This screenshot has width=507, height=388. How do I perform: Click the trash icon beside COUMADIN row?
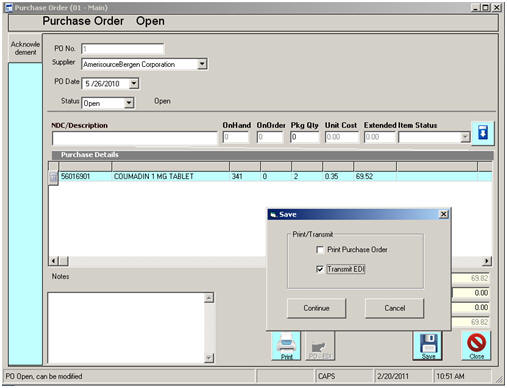(53, 177)
